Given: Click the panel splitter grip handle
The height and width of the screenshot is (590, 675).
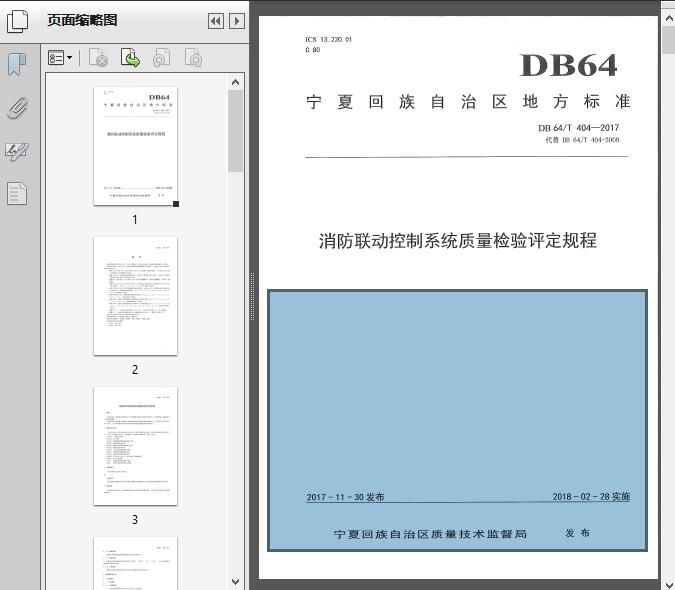Looking at the screenshot, I should tap(253, 296).
